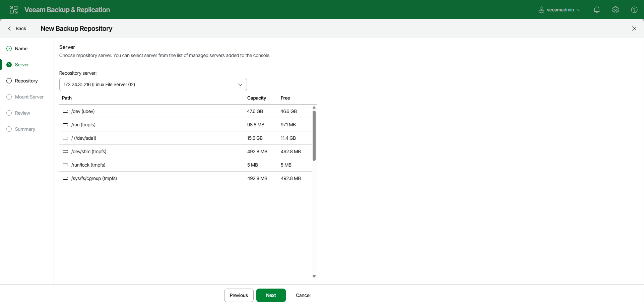The image size is (644, 306).
Task: Click the Free column header
Action: (285, 98)
